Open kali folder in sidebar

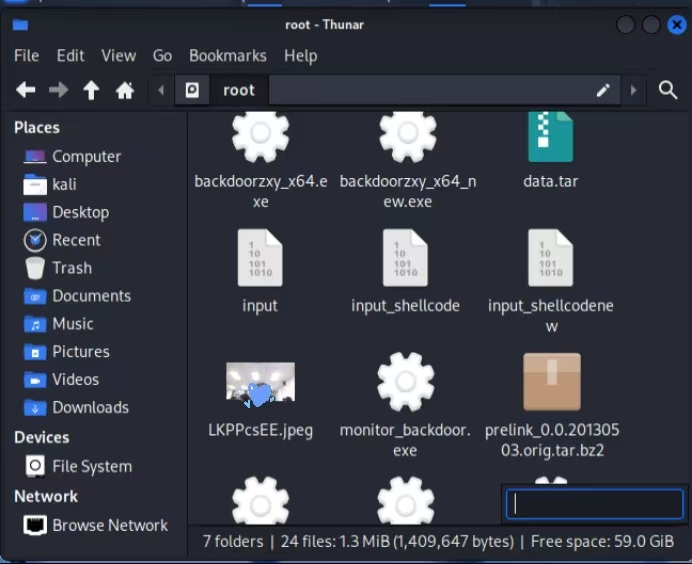[49, 184]
